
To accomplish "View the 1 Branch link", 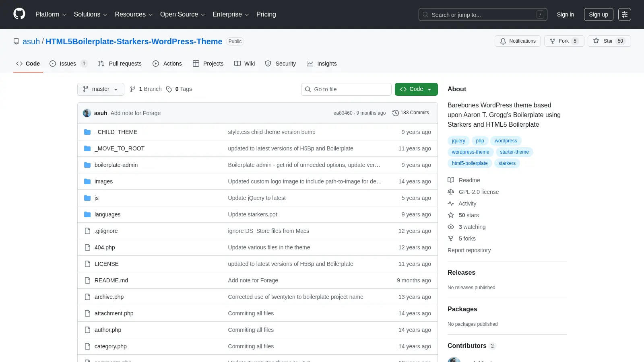I will [x=146, y=89].
